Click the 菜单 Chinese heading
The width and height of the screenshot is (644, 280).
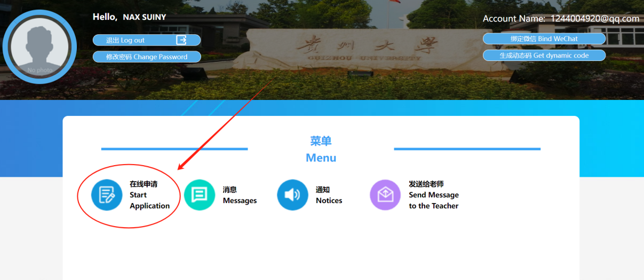[321, 141]
